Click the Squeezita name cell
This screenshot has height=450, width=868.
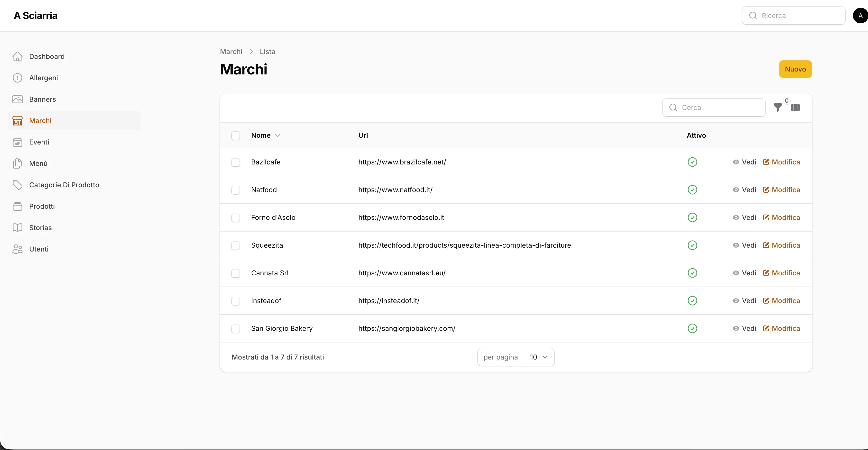coord(267,245)
